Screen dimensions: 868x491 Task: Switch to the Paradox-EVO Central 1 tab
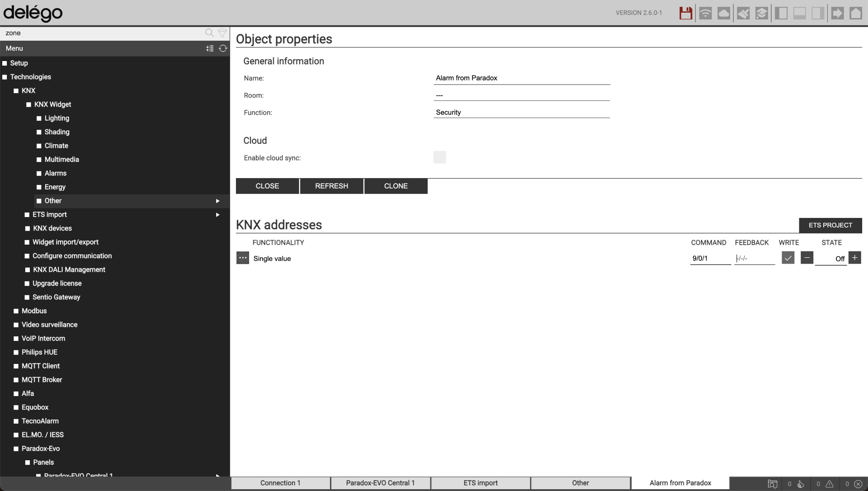(x=380, y=483)
